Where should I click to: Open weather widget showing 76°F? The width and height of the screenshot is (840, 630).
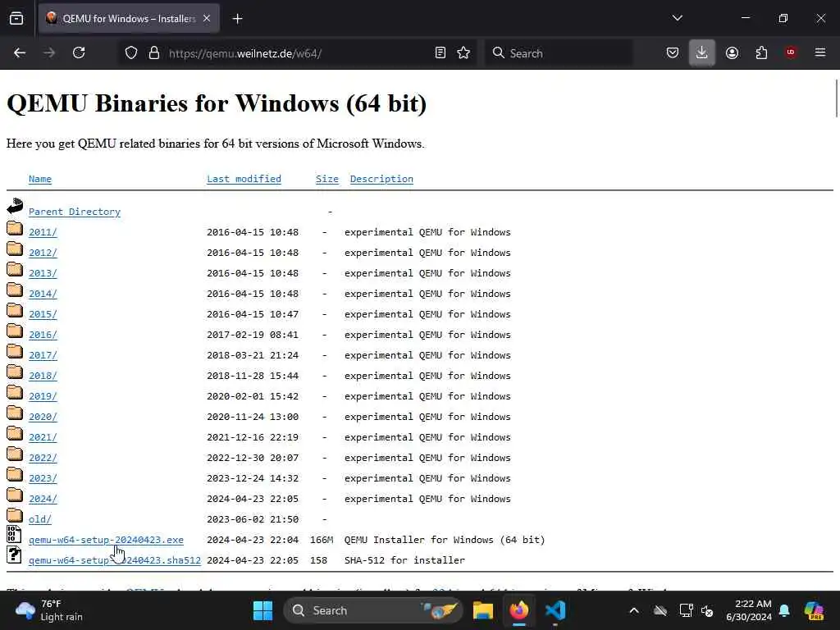point(49,610)
